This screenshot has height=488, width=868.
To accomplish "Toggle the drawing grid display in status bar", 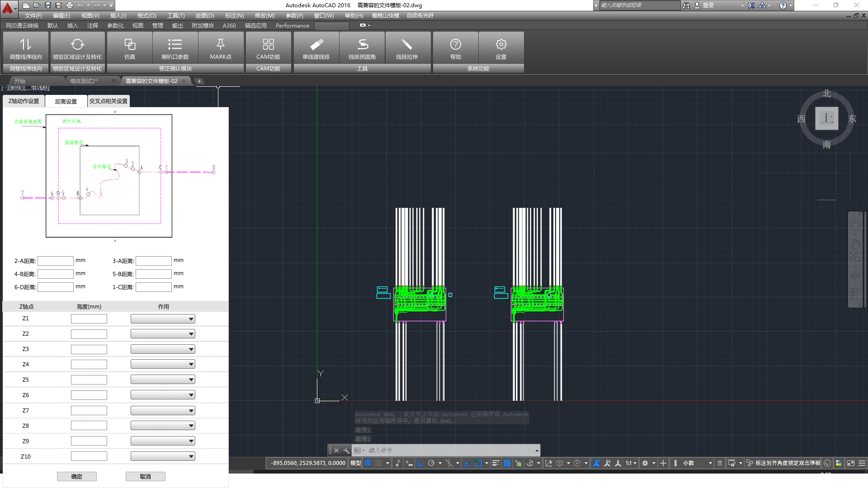I will pos(368,463).
